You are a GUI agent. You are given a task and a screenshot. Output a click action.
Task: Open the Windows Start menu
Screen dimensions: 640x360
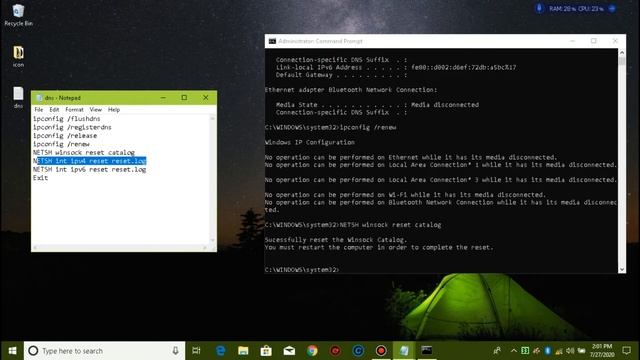[x=12, y=351]
